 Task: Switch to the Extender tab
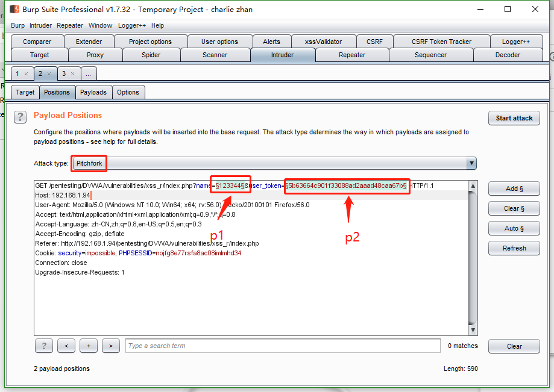coord(89,42)
